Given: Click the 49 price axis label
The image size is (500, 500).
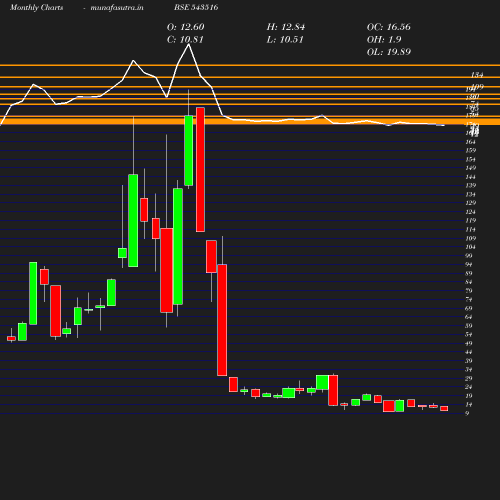Looking at the screenshot, I should (469, 343).
